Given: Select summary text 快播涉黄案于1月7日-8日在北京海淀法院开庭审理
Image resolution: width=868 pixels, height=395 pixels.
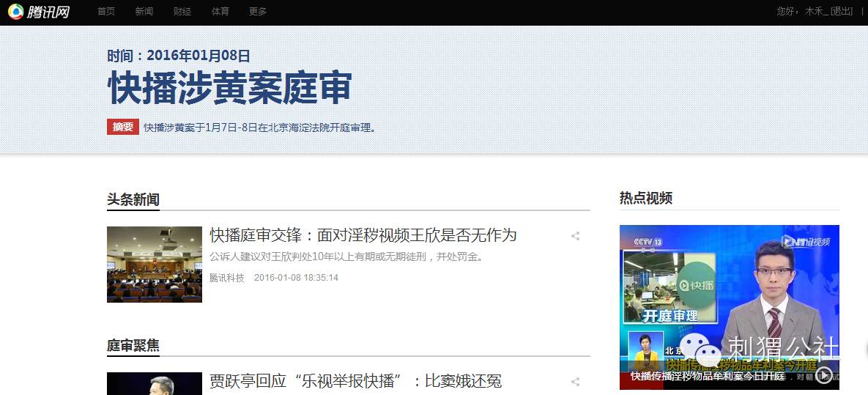Looking at the screenshot, I should tap(260, 128).
